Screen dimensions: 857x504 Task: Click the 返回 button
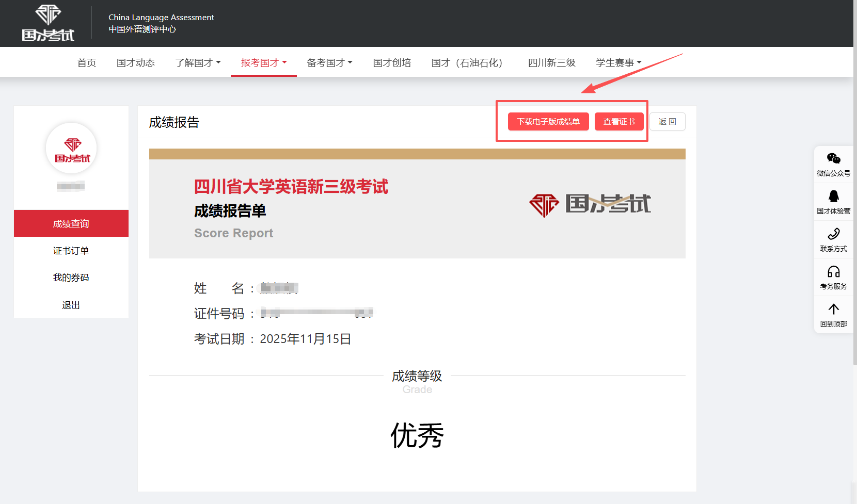[667, 121]
